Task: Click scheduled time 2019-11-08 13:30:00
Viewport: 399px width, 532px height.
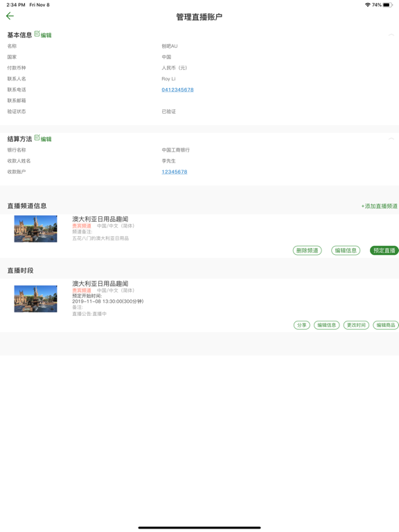Action: tap(108, 301)
